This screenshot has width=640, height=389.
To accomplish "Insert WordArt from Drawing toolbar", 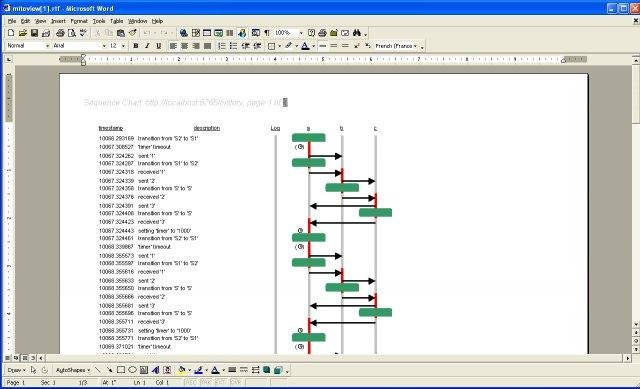I will coord(155,370).
